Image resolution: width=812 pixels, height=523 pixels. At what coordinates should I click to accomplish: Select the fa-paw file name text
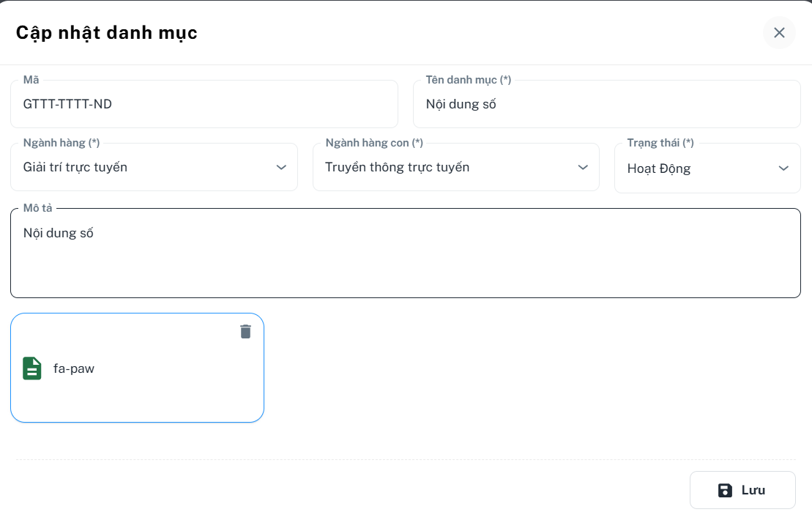coord(74,368)
